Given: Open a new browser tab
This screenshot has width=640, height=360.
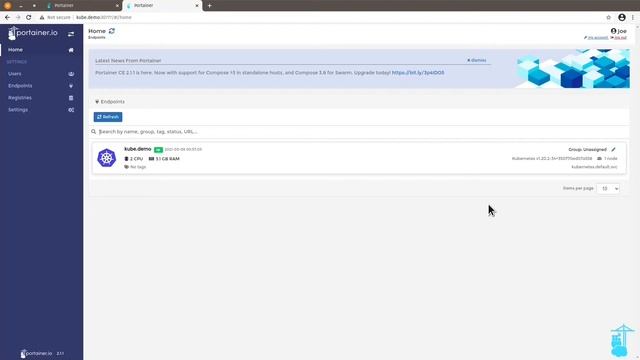Looking at the screenshot, I should click(209, 6).
